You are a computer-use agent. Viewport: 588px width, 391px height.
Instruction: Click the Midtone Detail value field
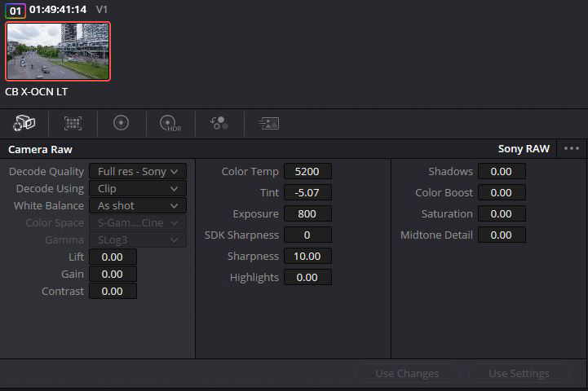pyautogui.click(x=502, y=235)
